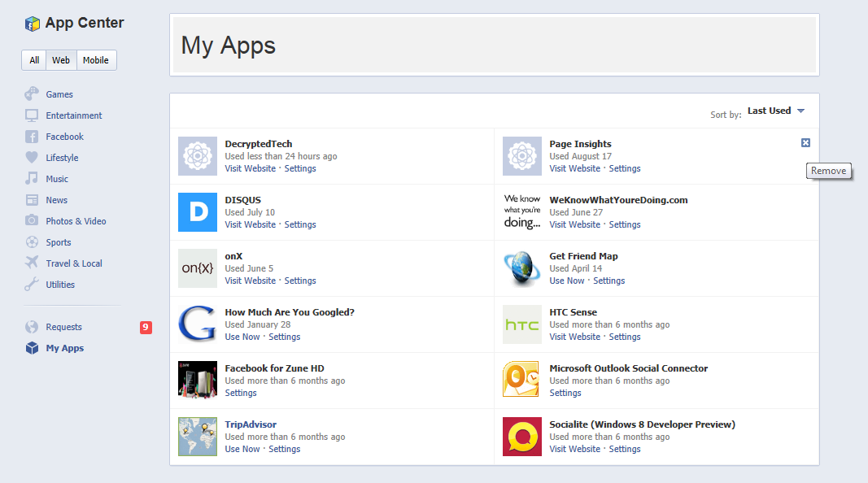Visit Website for Socialite
This screenshot has height=483, width=868.
[574, 449]
